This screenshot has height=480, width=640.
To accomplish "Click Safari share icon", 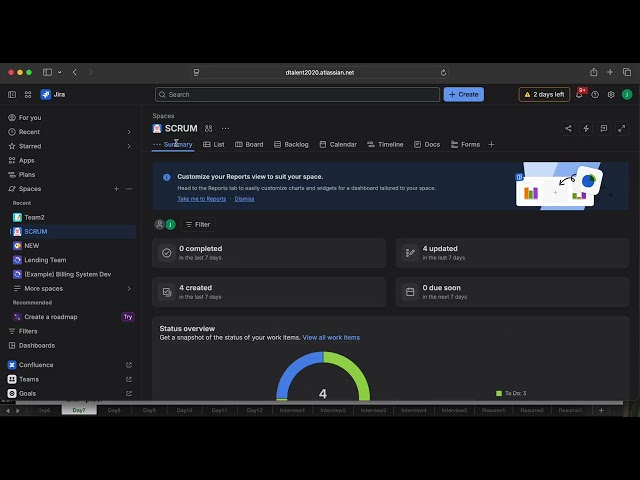I will [x=593, y=72].
